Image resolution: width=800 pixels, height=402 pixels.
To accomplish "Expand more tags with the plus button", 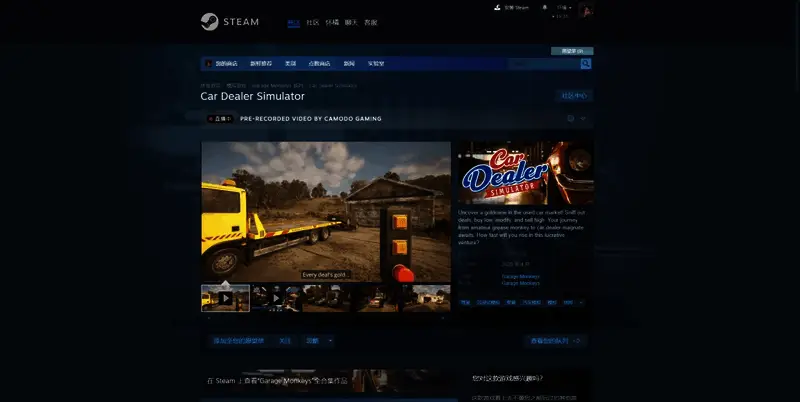I will coord(582,302).
